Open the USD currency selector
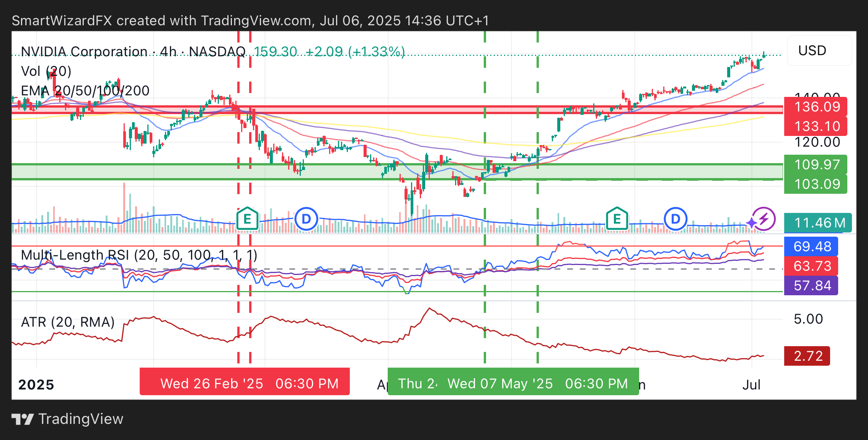Image resolution: width=868 pixels, height=440 pixels. tap(819, 51)
